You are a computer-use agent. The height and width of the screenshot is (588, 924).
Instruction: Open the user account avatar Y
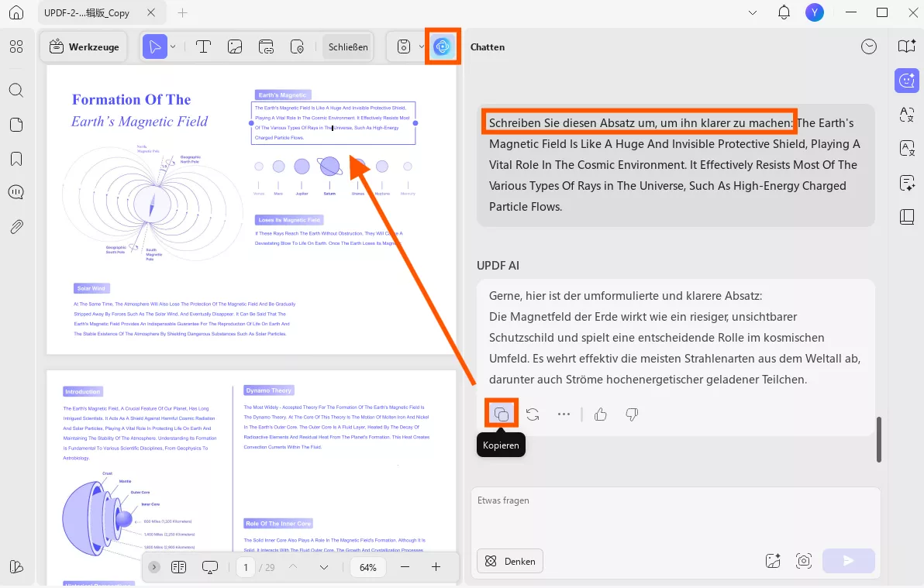click(x=815, y=12)
